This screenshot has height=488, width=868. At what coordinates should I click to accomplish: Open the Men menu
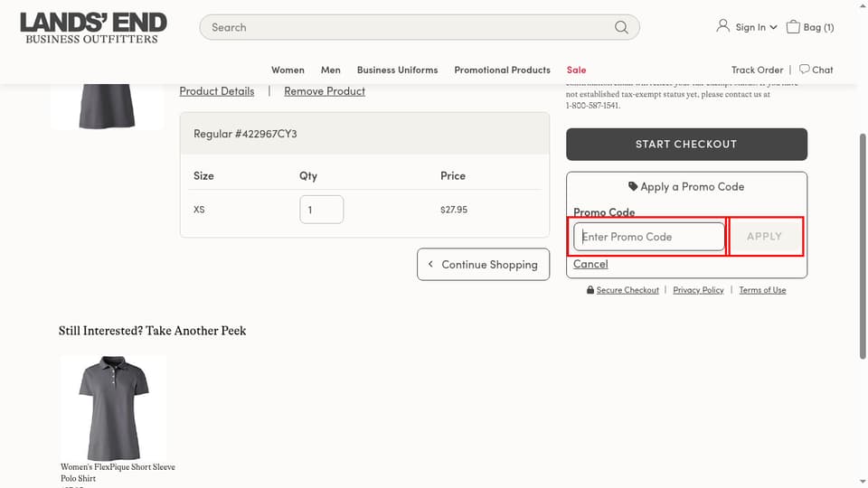[x=331, y=70]
